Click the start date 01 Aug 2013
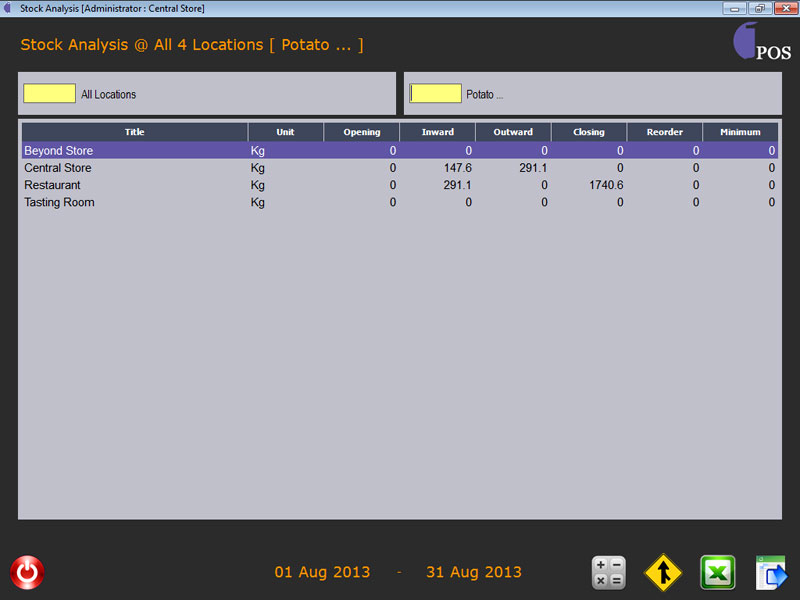The image size is (800, 600). 322,573
